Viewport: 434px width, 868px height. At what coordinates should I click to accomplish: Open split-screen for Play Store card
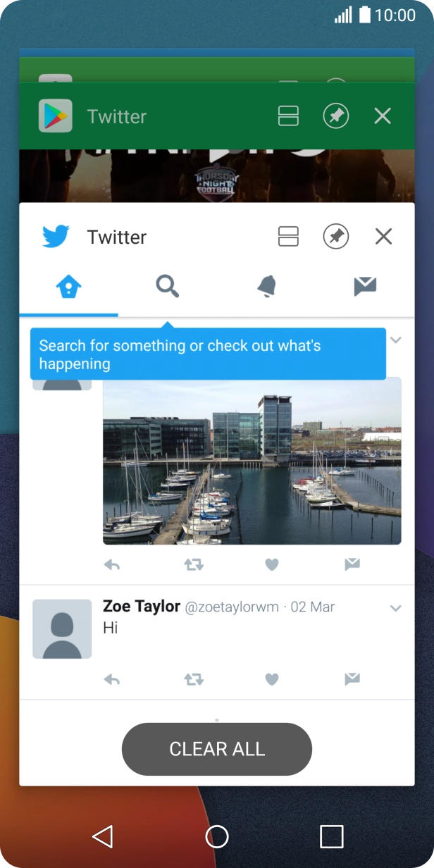pos(289,116)
